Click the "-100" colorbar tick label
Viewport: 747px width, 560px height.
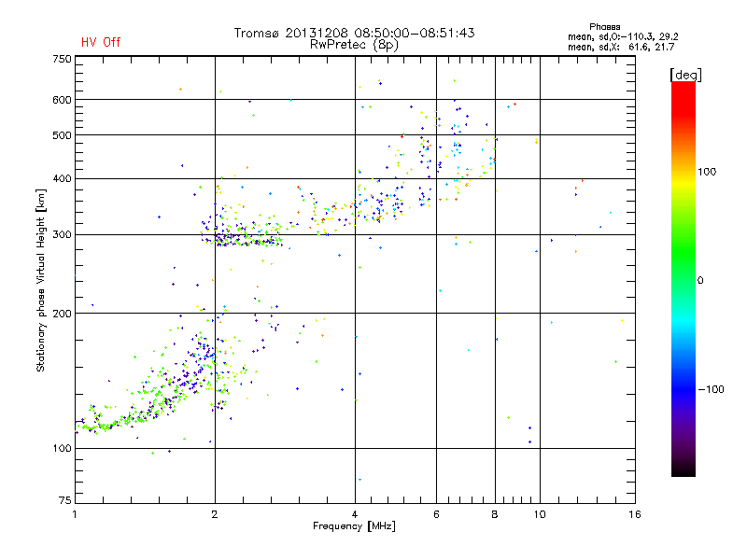pyautogui.click(x=711, y=389)
